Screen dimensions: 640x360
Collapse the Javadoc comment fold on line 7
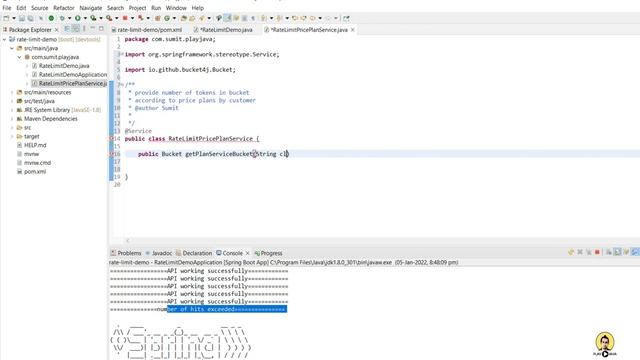point(122,85)
